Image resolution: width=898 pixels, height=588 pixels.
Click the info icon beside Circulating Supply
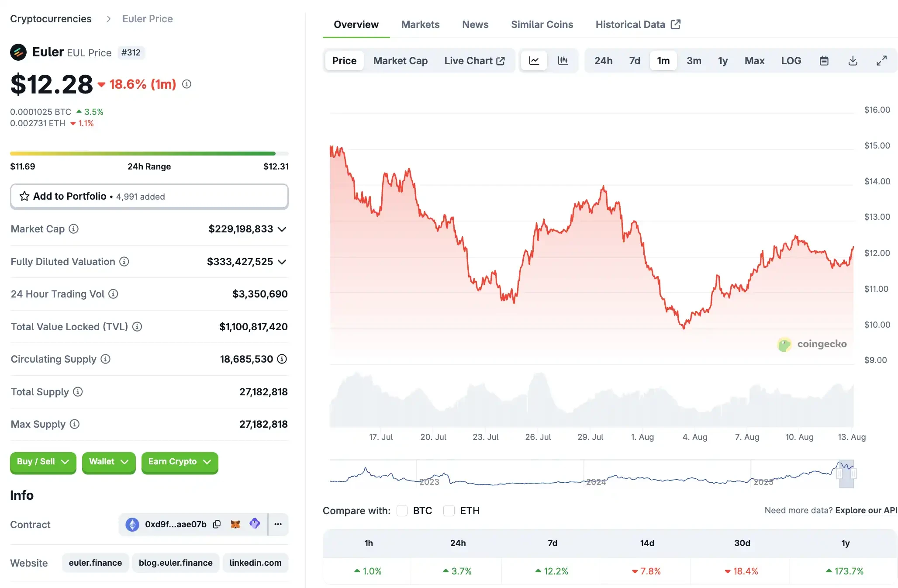coord(105,359)
